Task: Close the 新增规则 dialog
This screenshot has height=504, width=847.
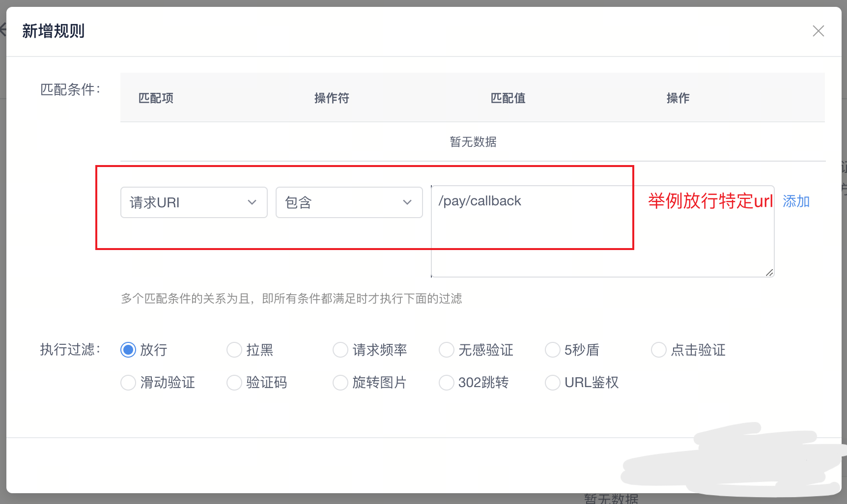Action: 819,30
